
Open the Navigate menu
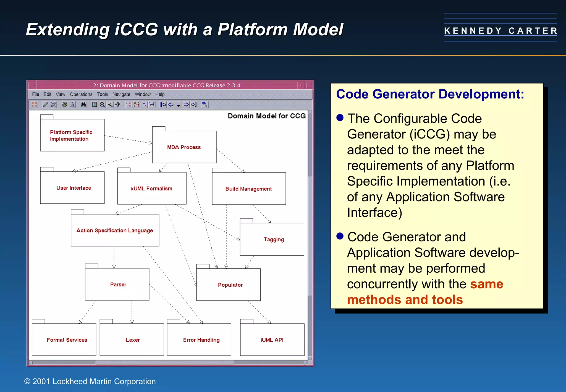(x=121, y=94)
